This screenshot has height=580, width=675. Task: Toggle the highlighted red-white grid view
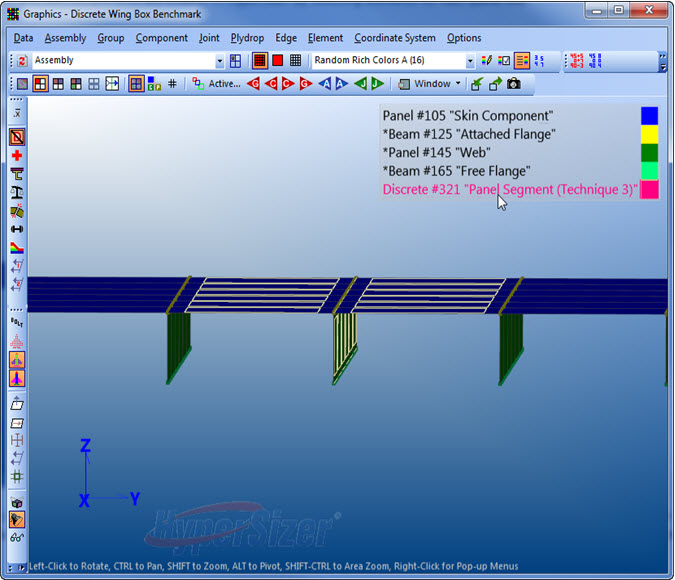point(40,84)
